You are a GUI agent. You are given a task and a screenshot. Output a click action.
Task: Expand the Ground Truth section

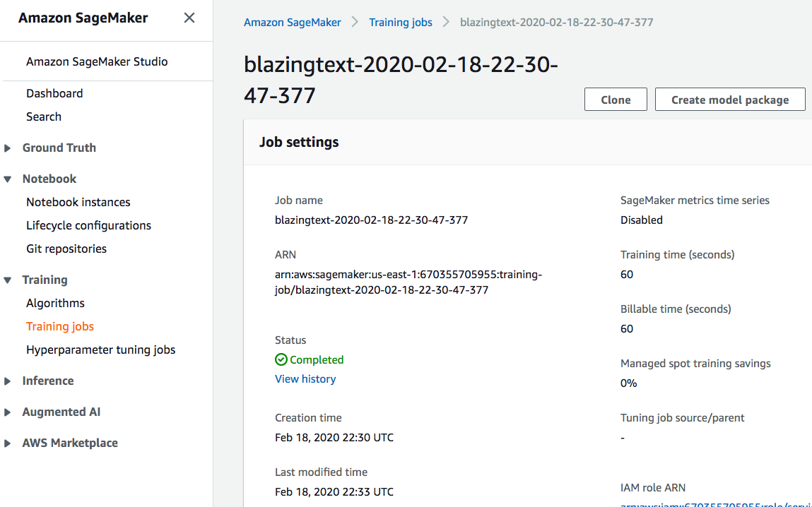(x=7, y=148)
